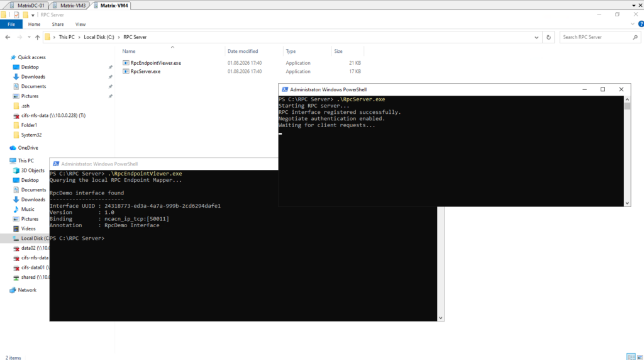Sort files by Date modified column
Screen dimensions: 644x360
point(243,51)
